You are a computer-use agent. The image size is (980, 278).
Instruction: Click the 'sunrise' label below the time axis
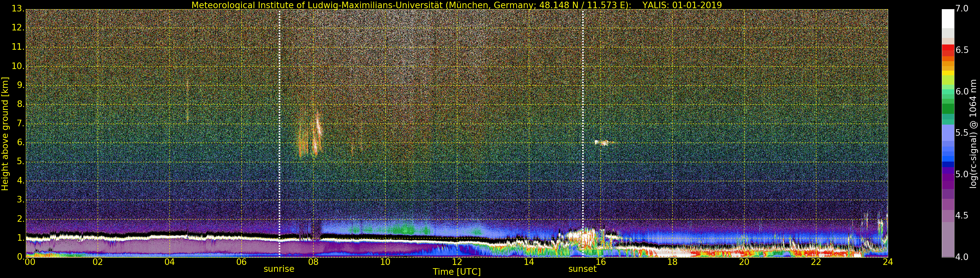pyautogui.click(x=279, y=269)
